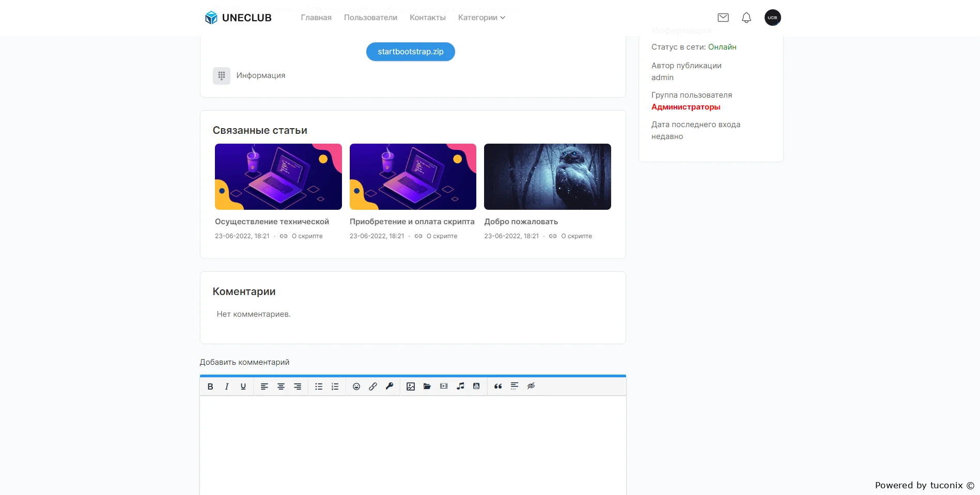This screenshot has height=495, width=980.
Task: Insert a numbered list
Action: [x=335, y=386]
